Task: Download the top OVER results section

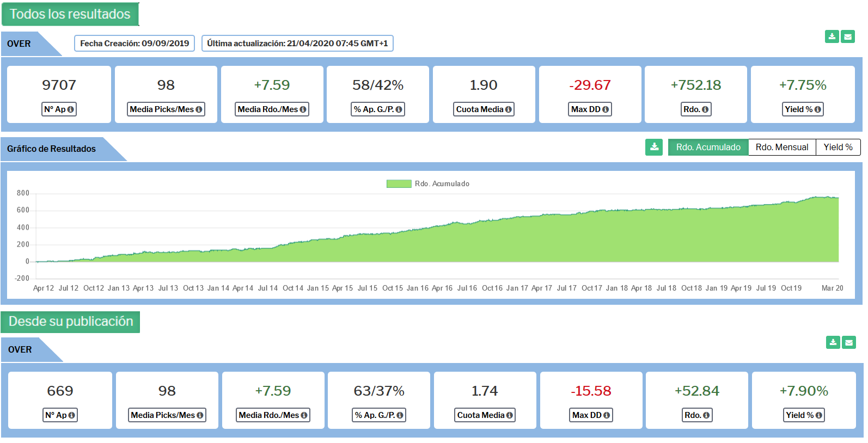Action: [x=832, y=36]
